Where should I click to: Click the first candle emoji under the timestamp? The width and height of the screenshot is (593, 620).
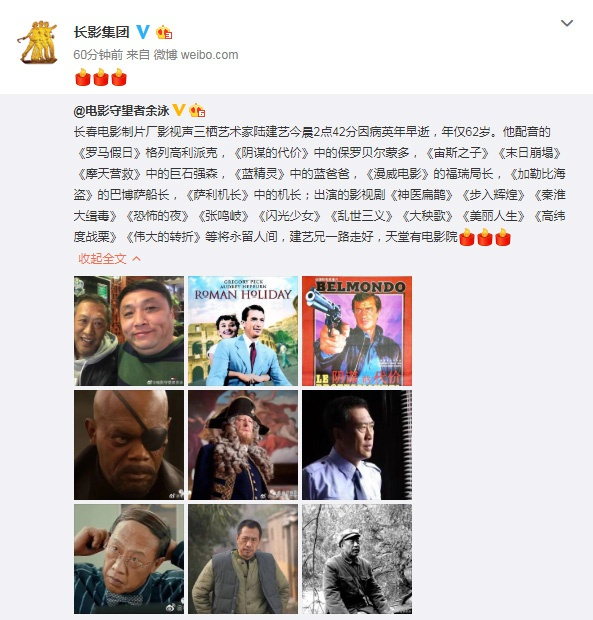click(83, 77)
